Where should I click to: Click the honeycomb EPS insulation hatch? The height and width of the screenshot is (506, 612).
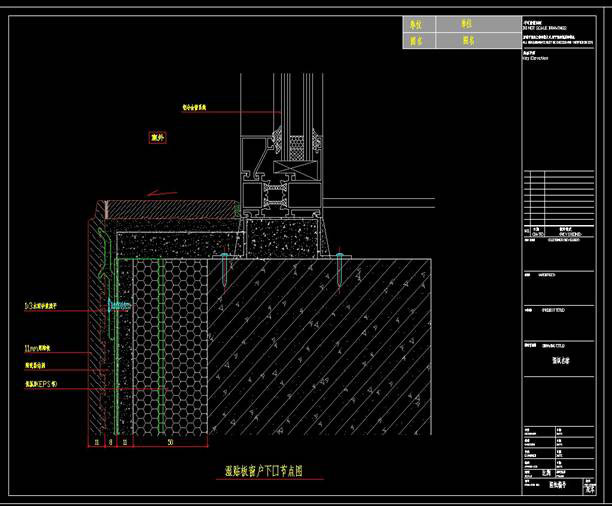point(171,347)
